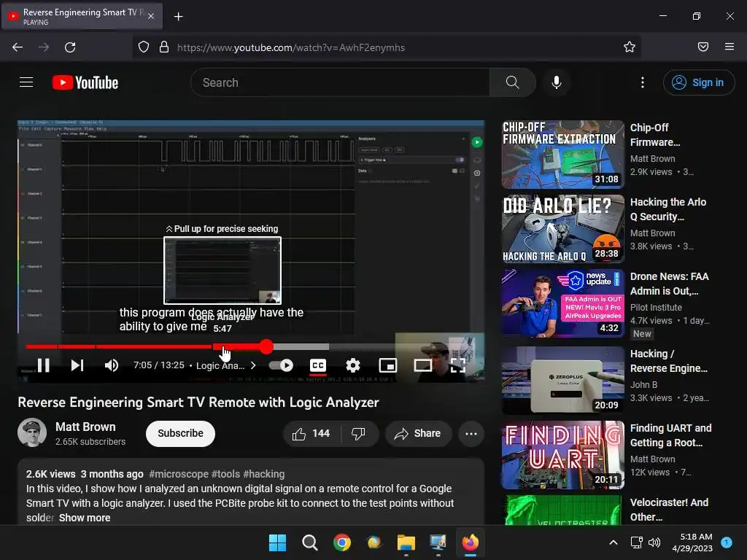
Task: Open the #microscope hashtag
Action: point(179,474)
